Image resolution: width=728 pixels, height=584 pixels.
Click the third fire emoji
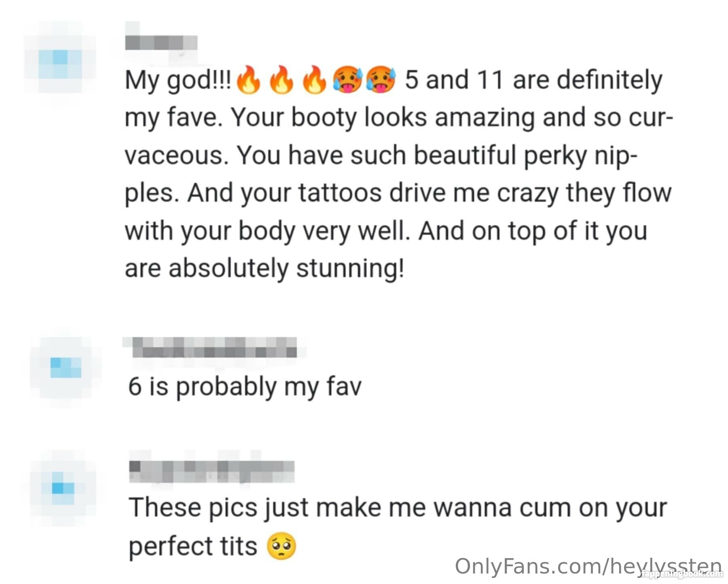coord(314,80)
